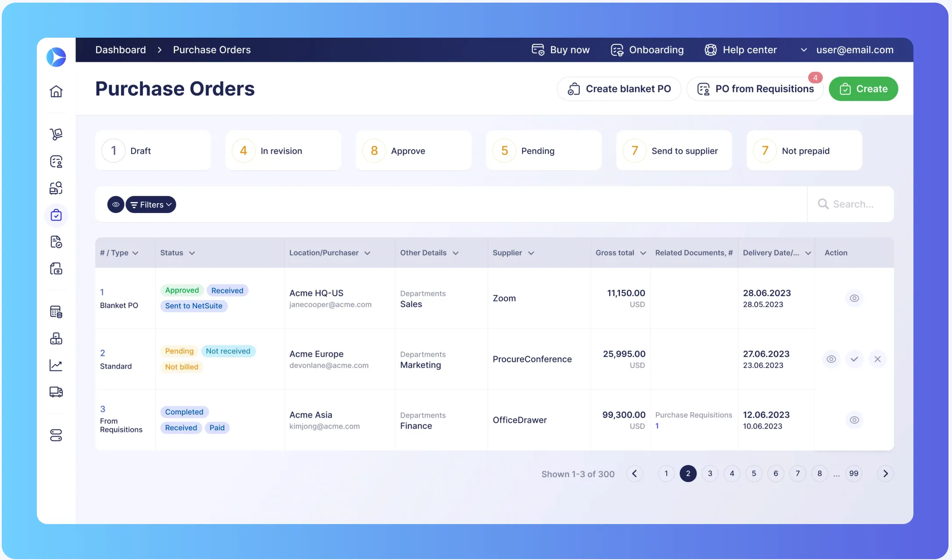Image resolution: width=952 pixels, height=560 pixels.
Task: Select the Send to supplier tab
Action: pyautogui.click(x=674, y=151)
